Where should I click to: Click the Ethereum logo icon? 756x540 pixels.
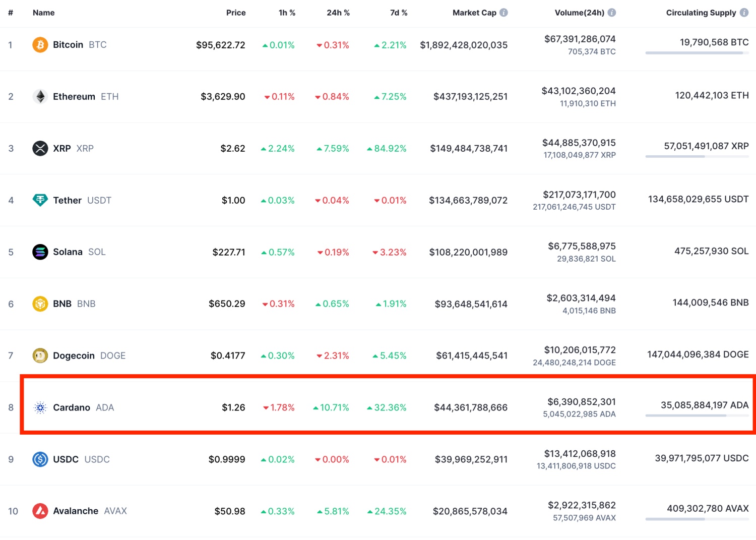(x=40, y=96)
